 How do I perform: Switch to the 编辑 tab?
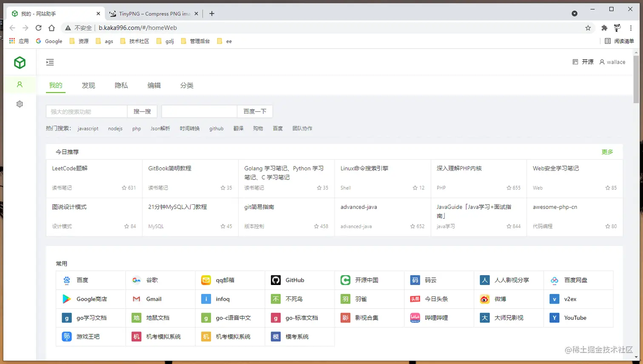point(154,85)
